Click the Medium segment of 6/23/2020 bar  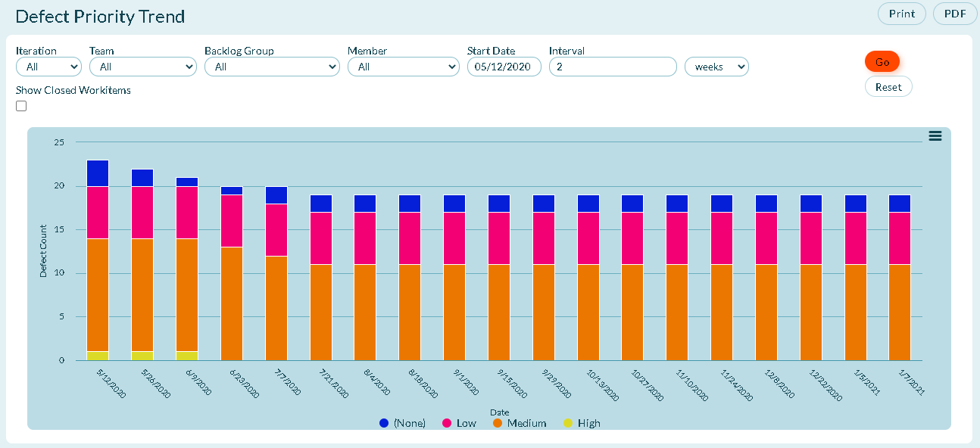coord(232,303)
